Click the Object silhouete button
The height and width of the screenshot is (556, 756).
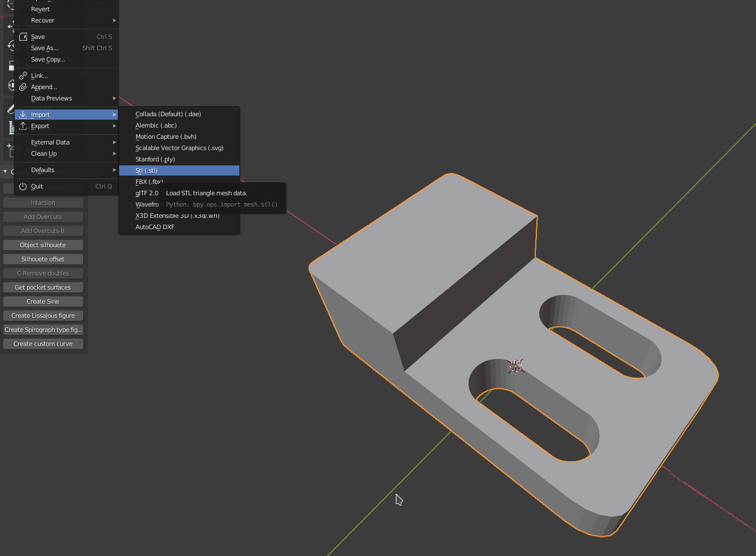43,244
